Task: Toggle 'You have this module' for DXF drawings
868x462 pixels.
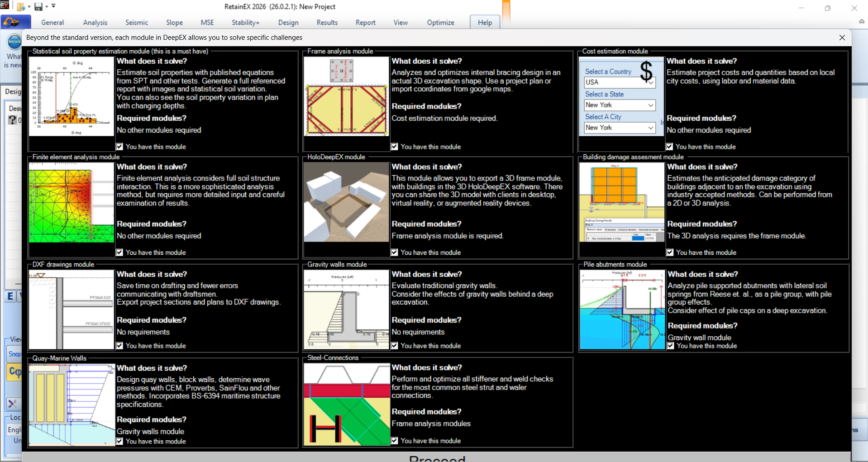Action: point(119,346)
